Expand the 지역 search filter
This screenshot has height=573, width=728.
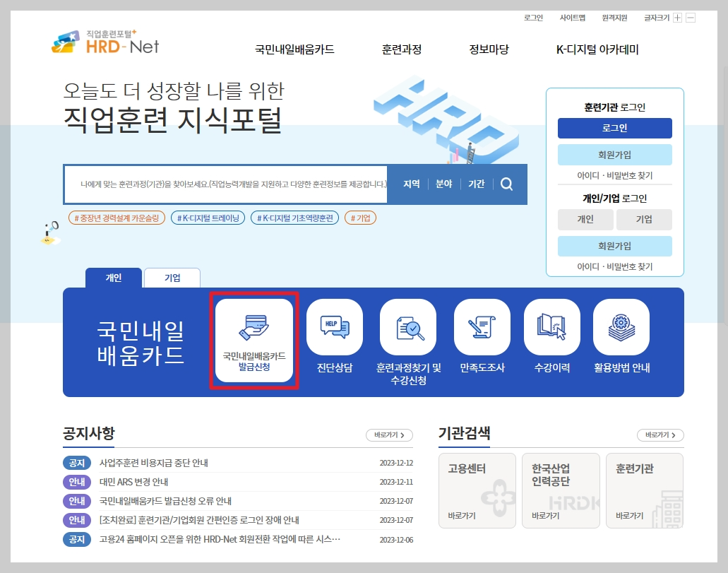coord(412,184)
